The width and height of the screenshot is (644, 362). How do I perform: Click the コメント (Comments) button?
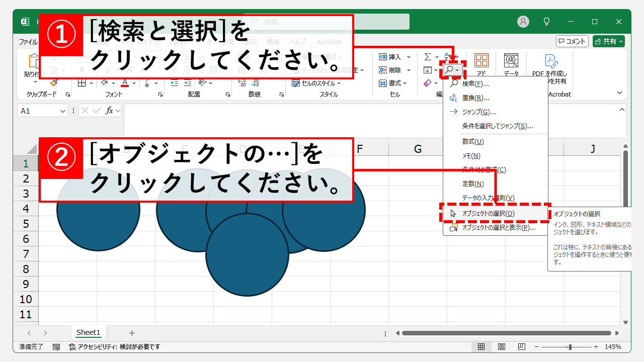pos(572,41)
